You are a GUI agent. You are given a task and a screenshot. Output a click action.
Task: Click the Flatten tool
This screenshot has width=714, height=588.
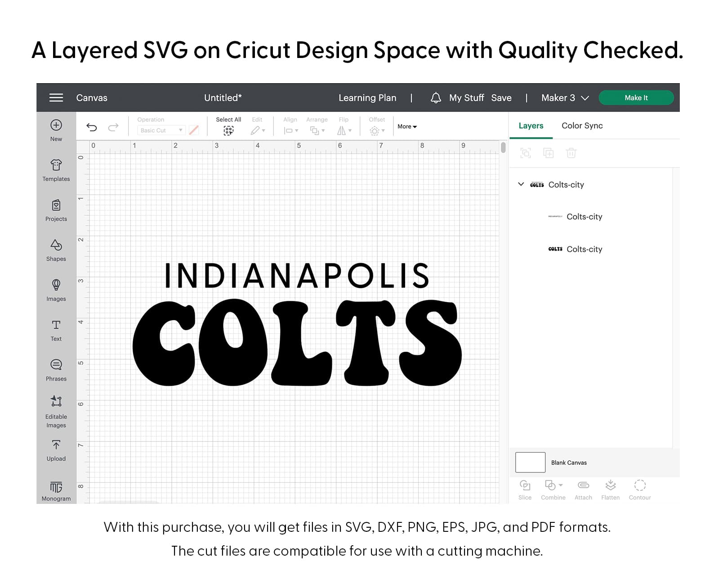click(610, 490)
